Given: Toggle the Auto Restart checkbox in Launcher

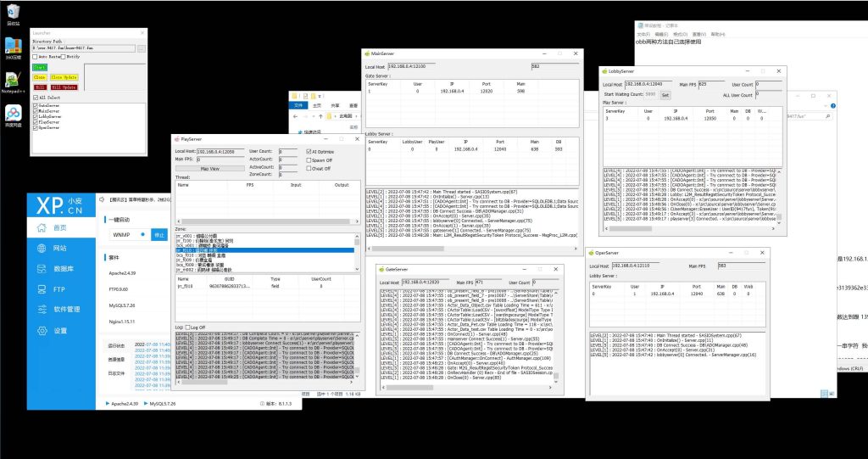Looking at the screenshot, I should pyautogui.click(x=36, y=57).
